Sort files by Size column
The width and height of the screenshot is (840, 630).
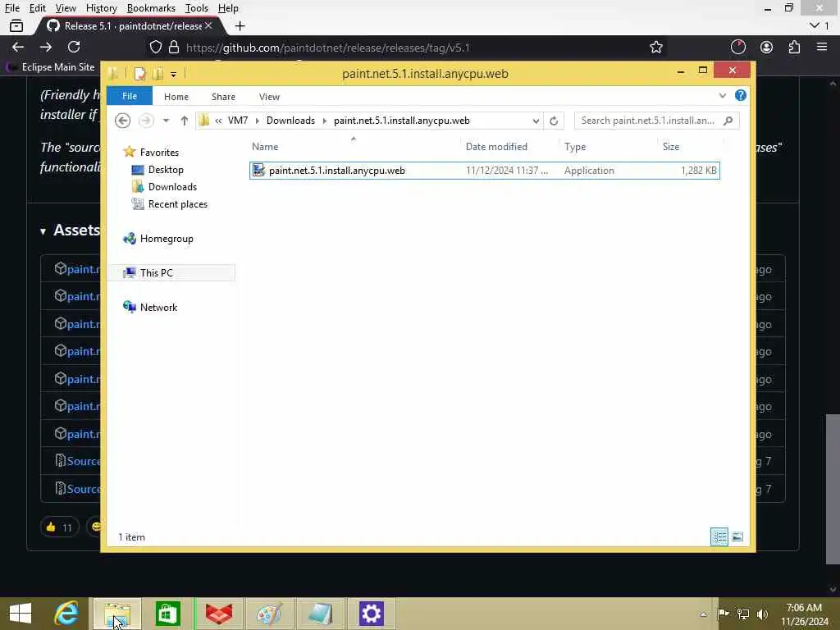point(671,147)
